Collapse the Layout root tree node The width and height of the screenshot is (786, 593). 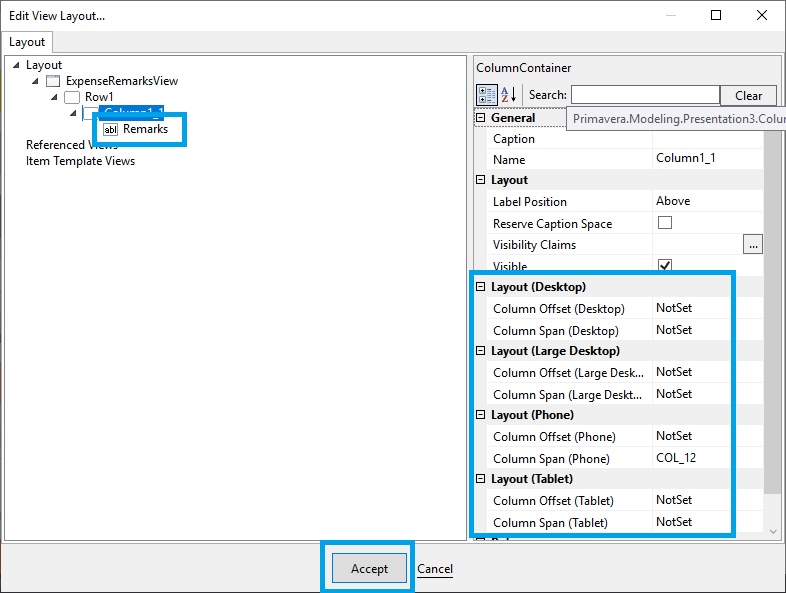click(x=16, y=65)
